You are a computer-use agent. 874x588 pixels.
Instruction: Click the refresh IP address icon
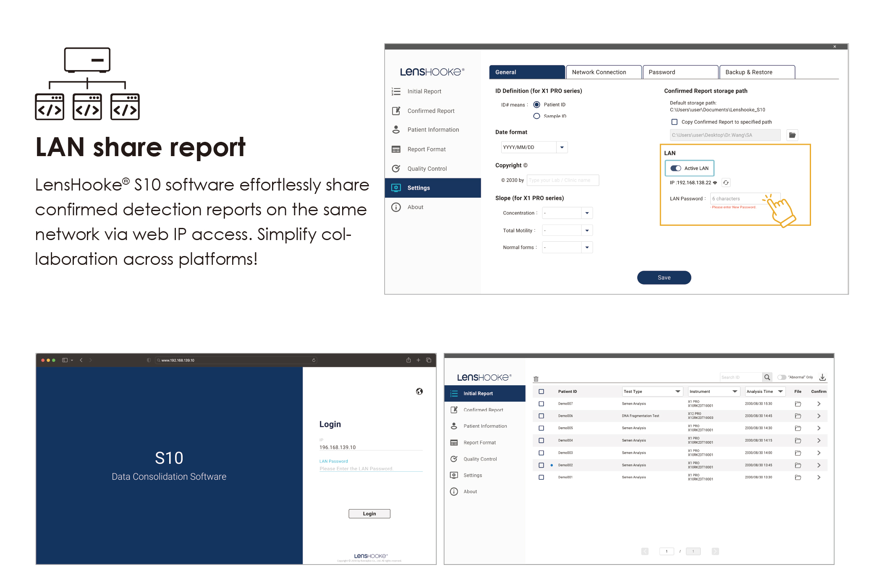[726, 183]
